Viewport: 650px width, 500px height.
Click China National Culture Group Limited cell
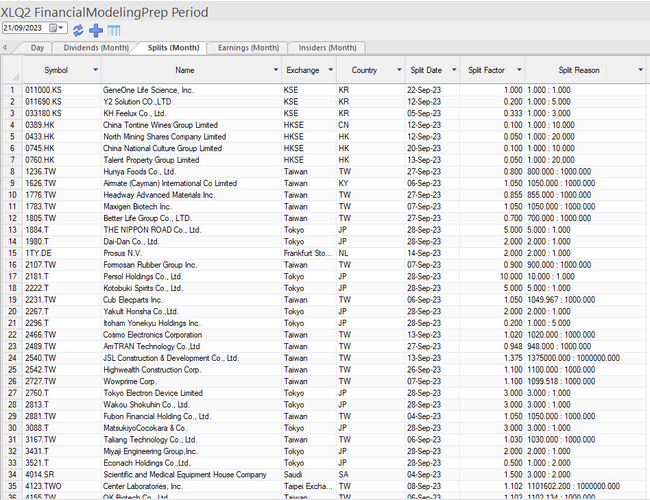[x=191, y=148]
